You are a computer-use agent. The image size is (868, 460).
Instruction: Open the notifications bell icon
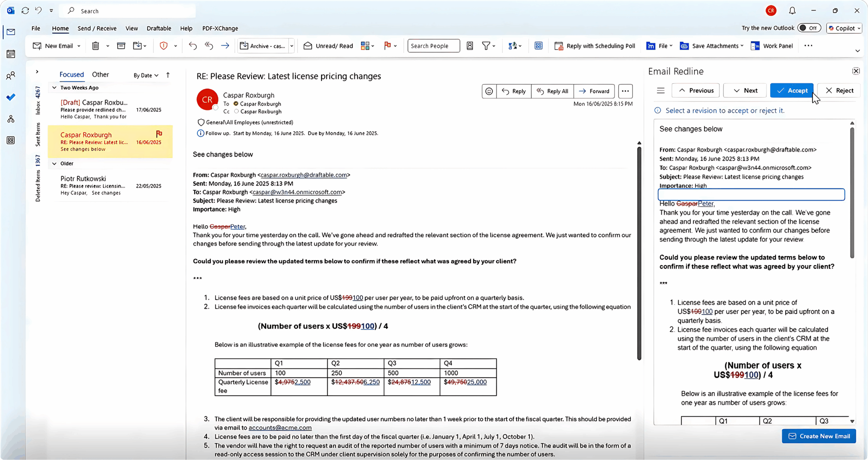point(792,11)
